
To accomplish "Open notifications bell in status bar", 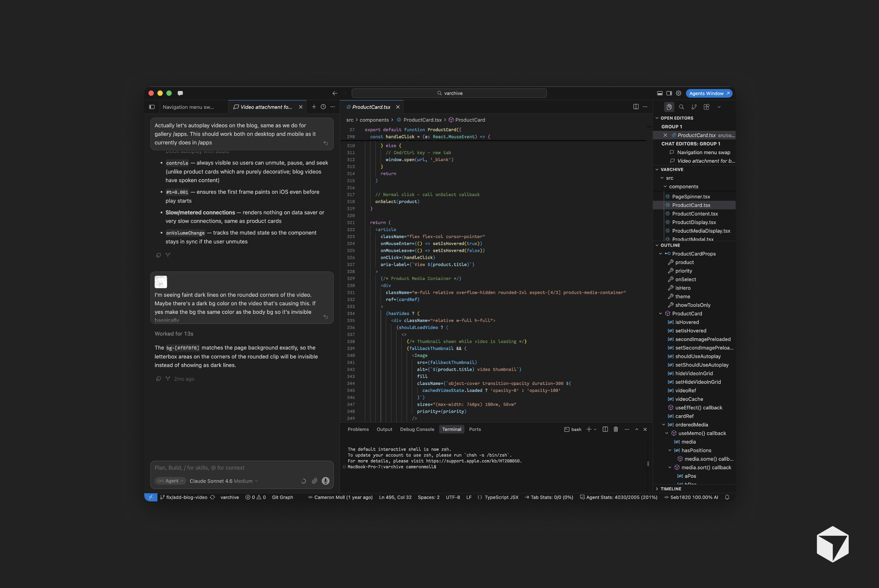I will tap(727, 497).
